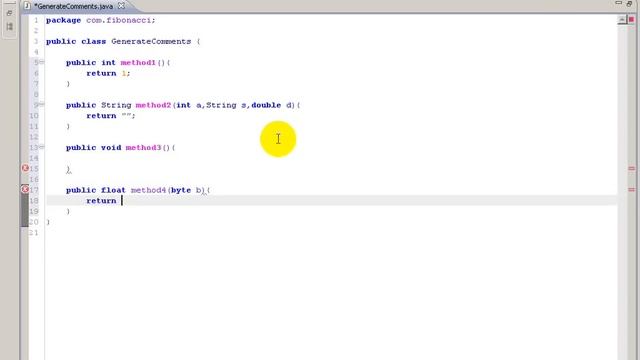Image resolution: width=640 pixels, height=360 pixels.
Task: Collapse method2 using the fold toggle on line 9
Action: [42, 104]
